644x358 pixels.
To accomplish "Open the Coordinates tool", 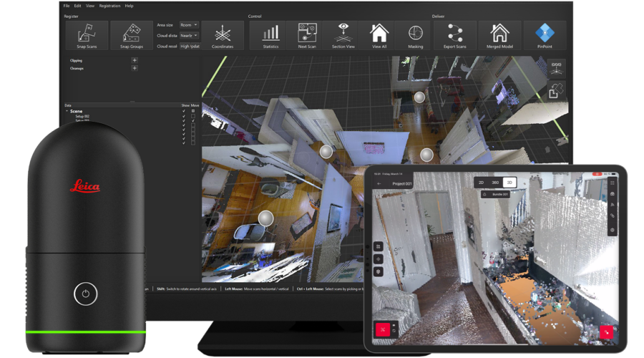I will (223, 35).
